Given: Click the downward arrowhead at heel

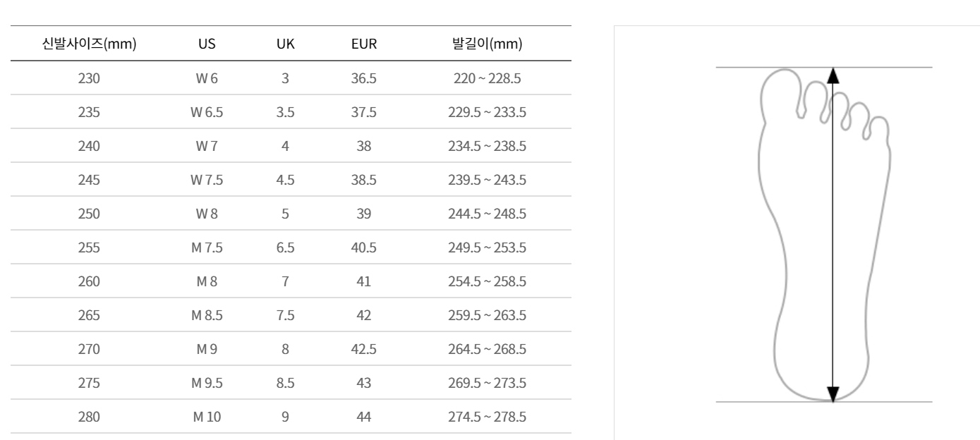Looking at the screenshot, I should (x=833, y=394).
